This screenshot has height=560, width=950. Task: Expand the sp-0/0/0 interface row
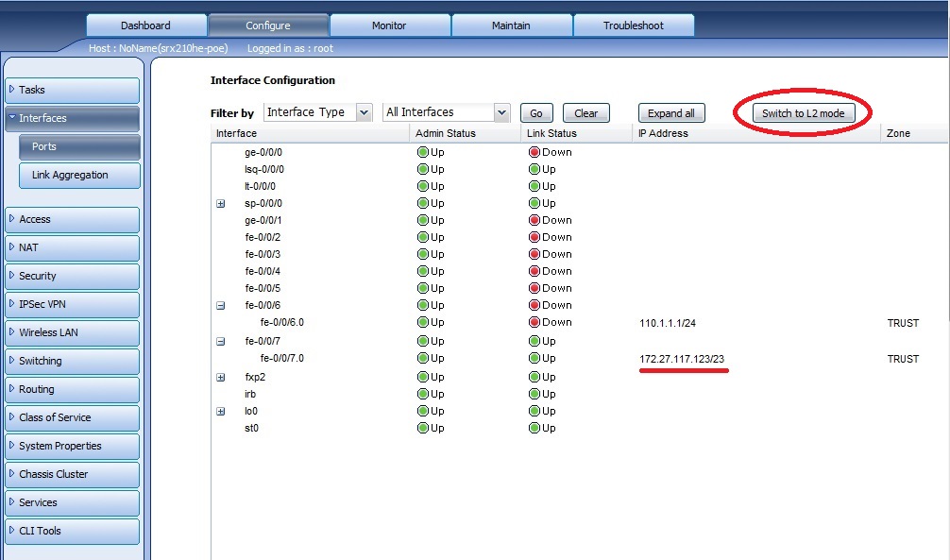point(221,204)
